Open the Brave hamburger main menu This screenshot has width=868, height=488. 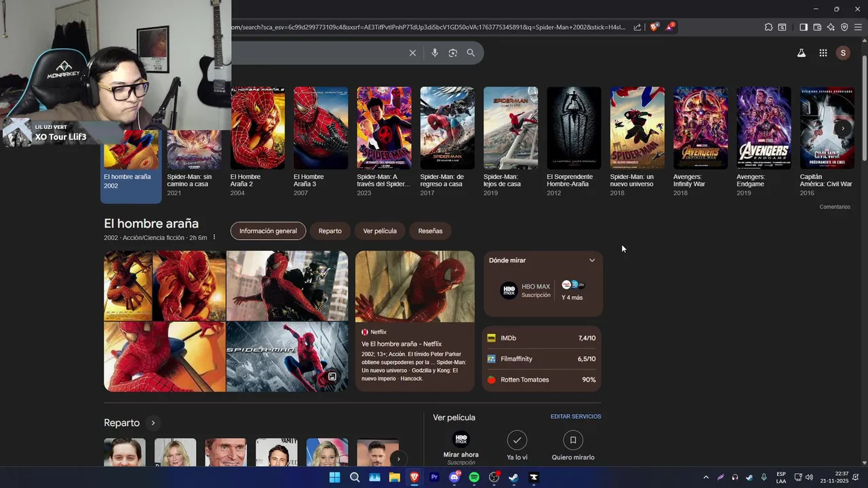point(858,27)
